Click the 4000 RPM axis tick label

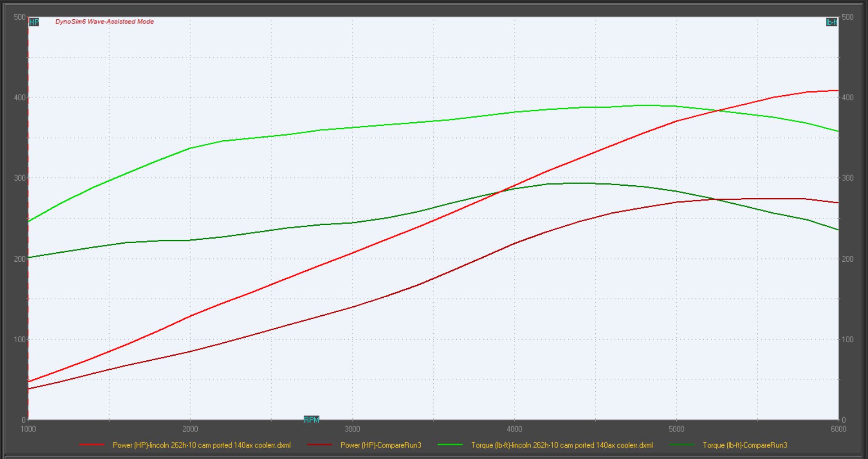click(x=515, y=429)
